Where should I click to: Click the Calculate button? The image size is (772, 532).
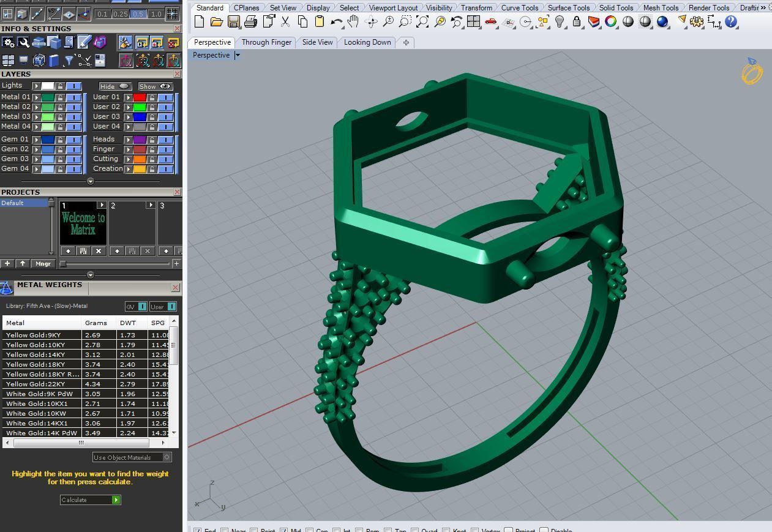click(x=91, y=500)
